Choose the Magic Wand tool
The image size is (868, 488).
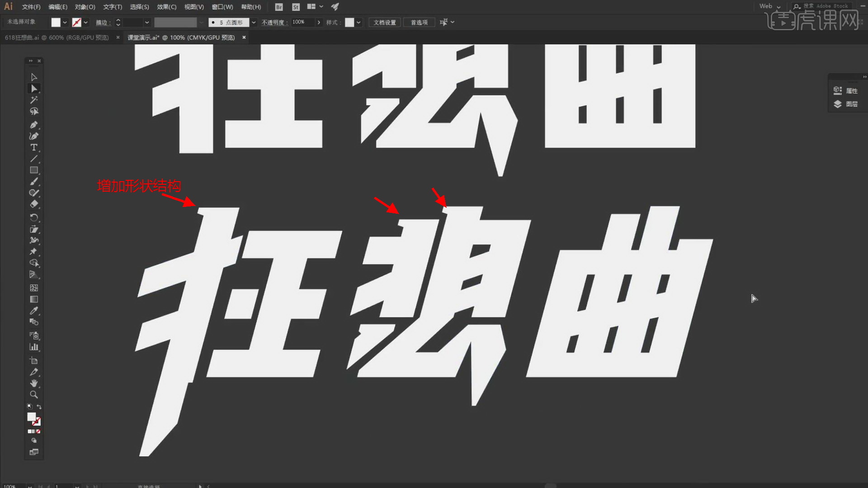click(34, 100)
